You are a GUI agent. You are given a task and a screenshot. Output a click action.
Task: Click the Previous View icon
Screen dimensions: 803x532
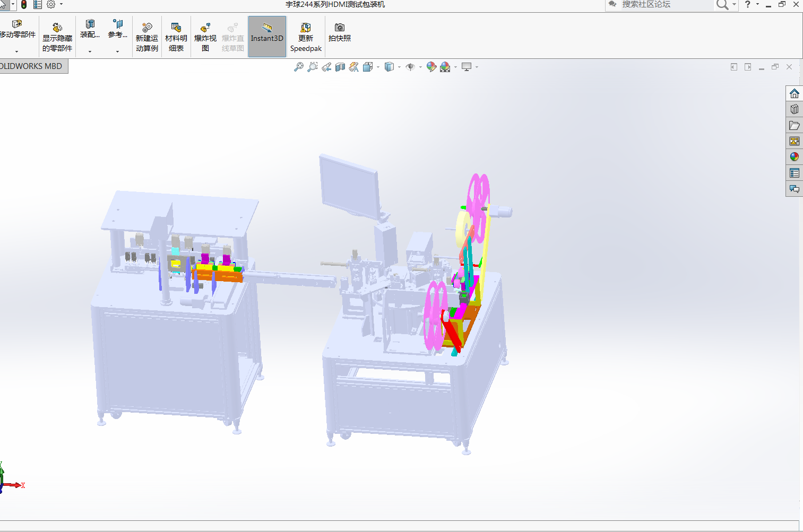click(x=326, y=67)
